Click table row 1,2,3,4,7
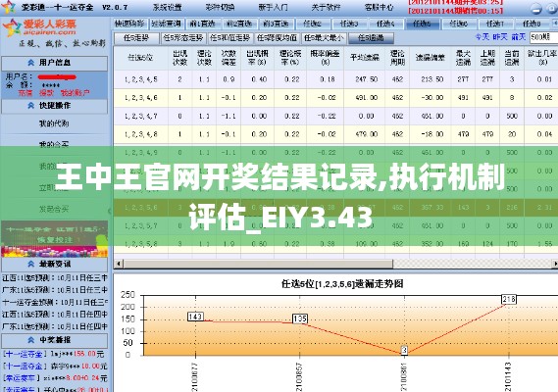558x392 pixels. (x=335, y=116)
